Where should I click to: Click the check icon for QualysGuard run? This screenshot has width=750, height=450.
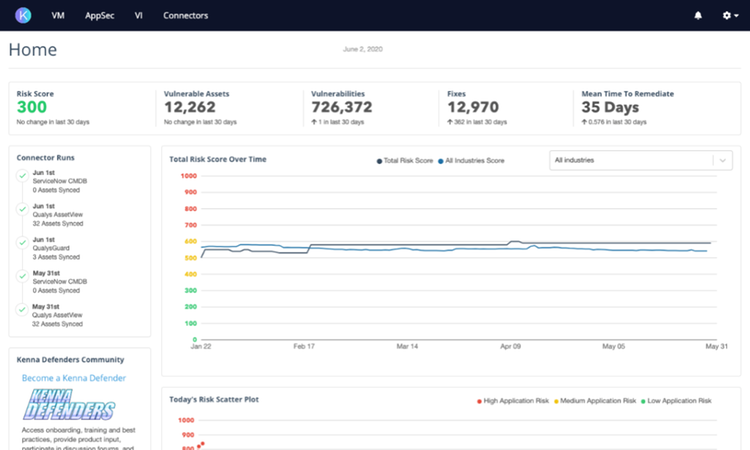[x=22, y=242]
